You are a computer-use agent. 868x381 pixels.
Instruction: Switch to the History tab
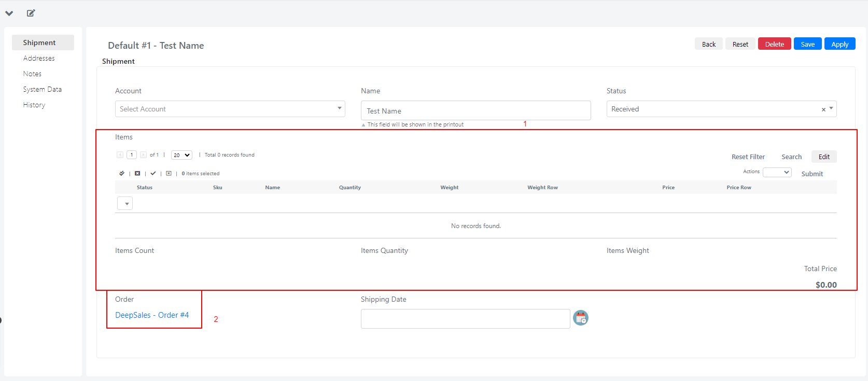pos(34,105)
